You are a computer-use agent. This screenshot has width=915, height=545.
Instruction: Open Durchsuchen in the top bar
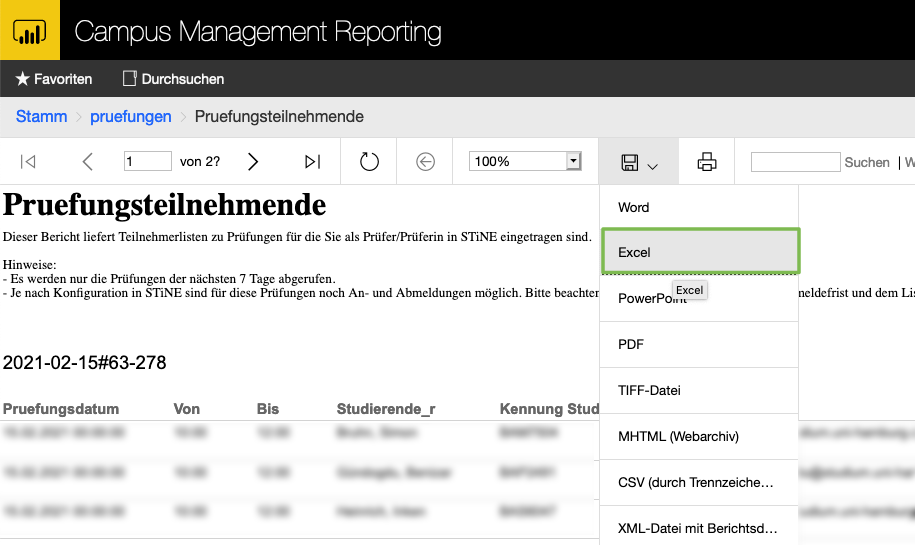point(173,79)
